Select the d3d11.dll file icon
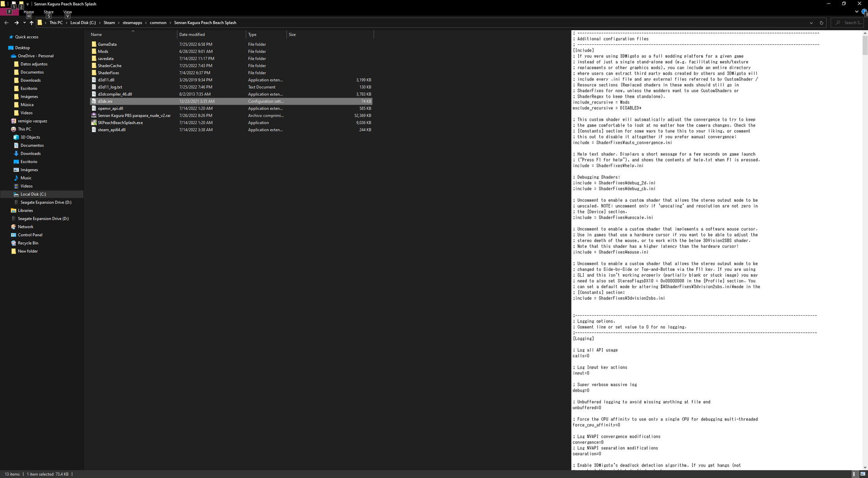868x478 pixels. [94, 80]
